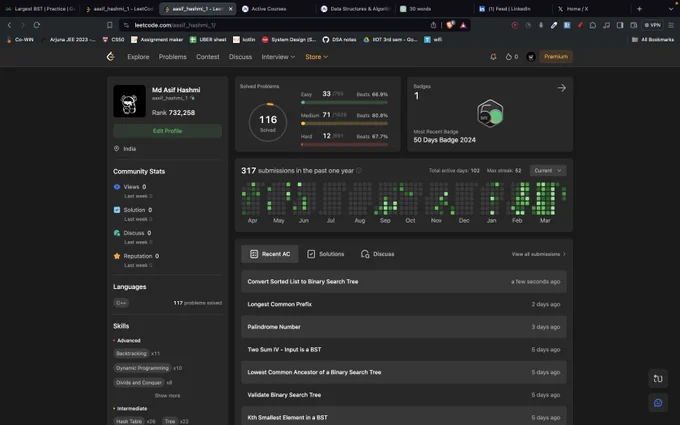The width and height of the screenshot is (680, 425).
Task: Click the Views eye icon
Action: pyautogui.click(x=117, y=187)
